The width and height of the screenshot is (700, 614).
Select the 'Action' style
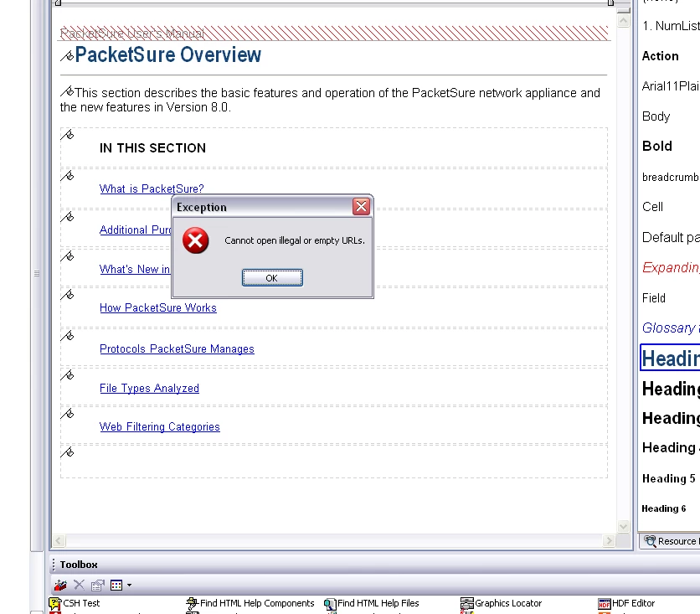click(661, 56)
